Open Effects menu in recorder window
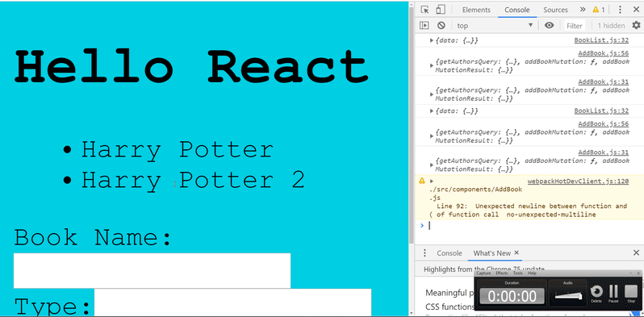This screenshot has height=317, width=644. 502,273
